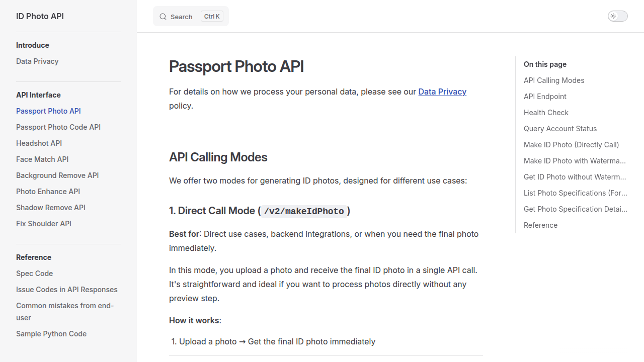Navigate to Headshot API
Screen dimensions: 644x362
point(39,143)
